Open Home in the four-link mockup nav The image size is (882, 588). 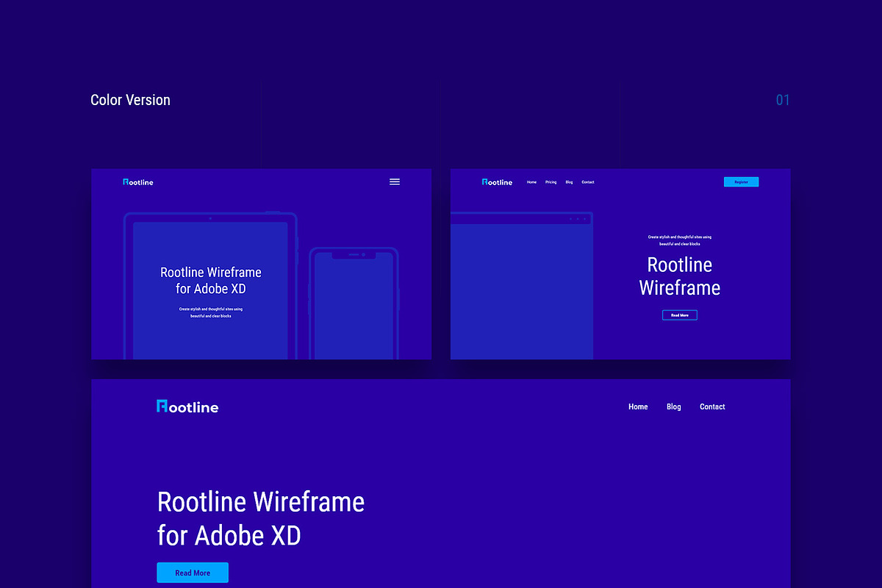coord(531,182)
